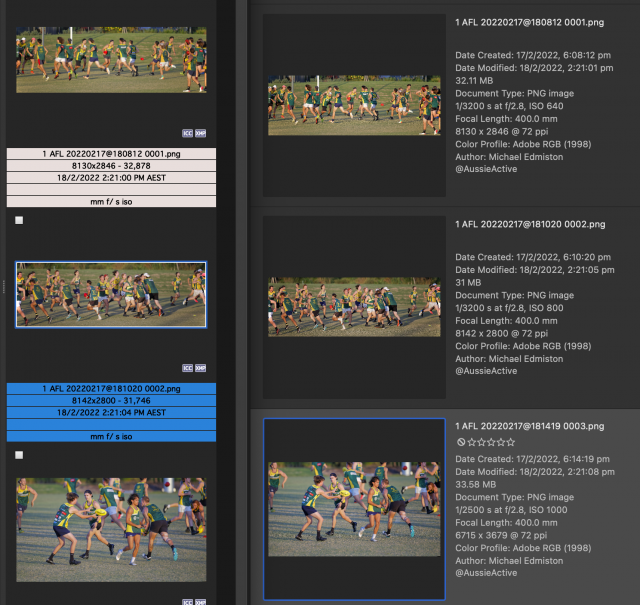Click '@AussieActive' under 0002.png
This screenshot has height=605, width=640.
pos(486,371)
